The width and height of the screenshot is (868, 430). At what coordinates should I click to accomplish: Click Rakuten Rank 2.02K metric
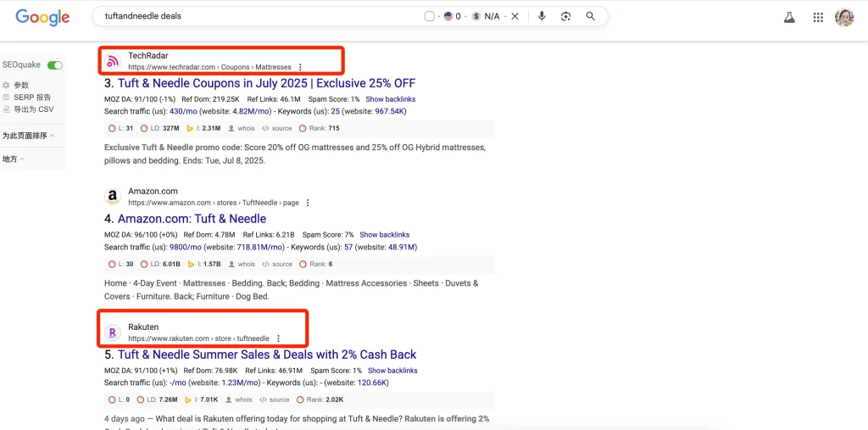[x=320, y=400]
